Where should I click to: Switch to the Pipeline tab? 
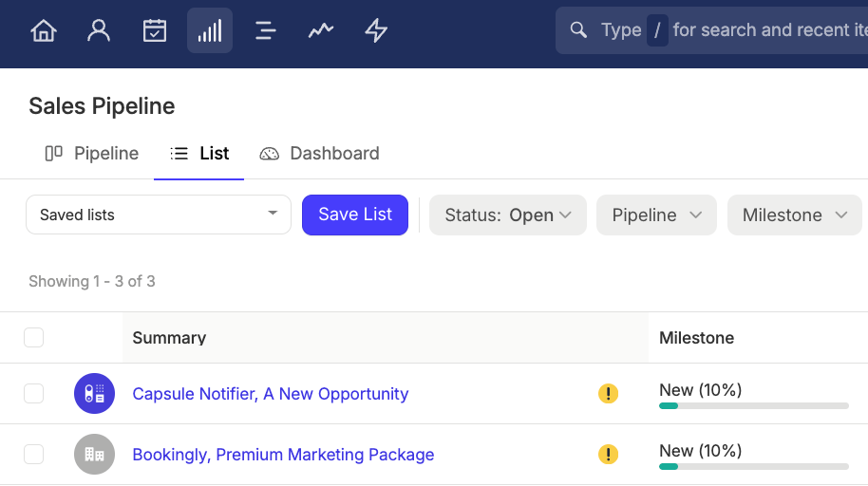92,154
